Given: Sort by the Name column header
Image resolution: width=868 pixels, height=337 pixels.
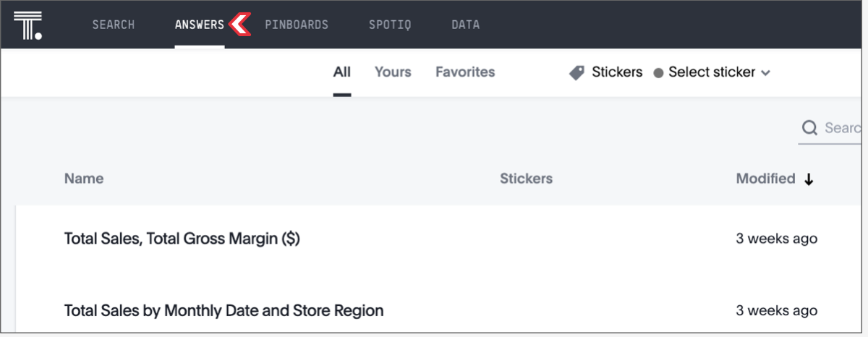Looking at the screenshot, I should (84, 179).
